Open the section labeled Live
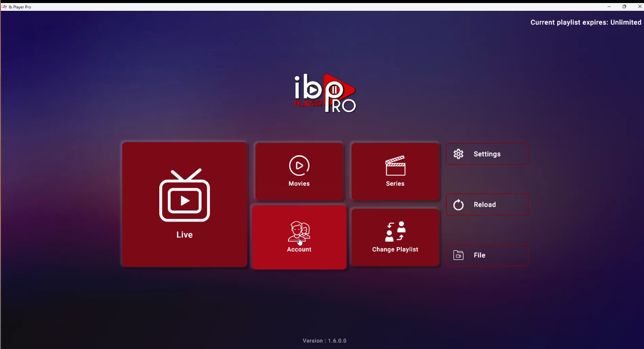Screen dimensions: 644x349 (184, 235)
